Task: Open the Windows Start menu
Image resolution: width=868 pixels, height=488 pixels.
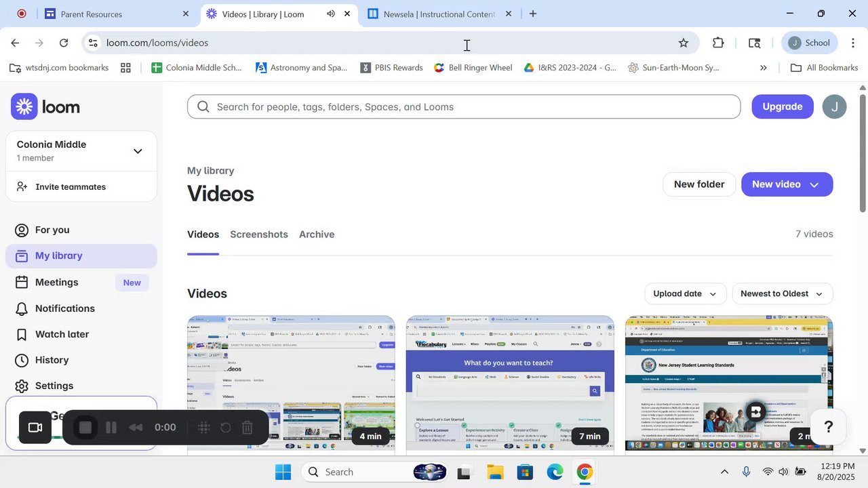Action: pos(283,472)
